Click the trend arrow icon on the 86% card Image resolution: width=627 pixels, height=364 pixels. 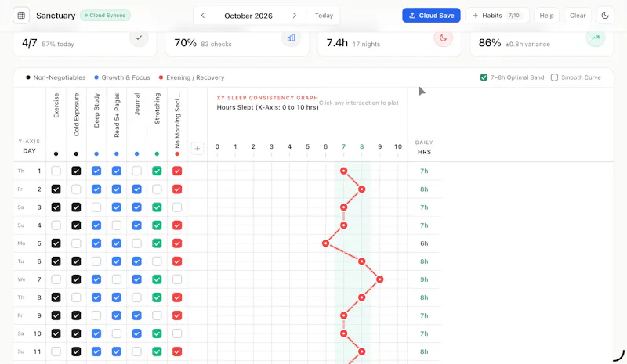click(596, 38)
